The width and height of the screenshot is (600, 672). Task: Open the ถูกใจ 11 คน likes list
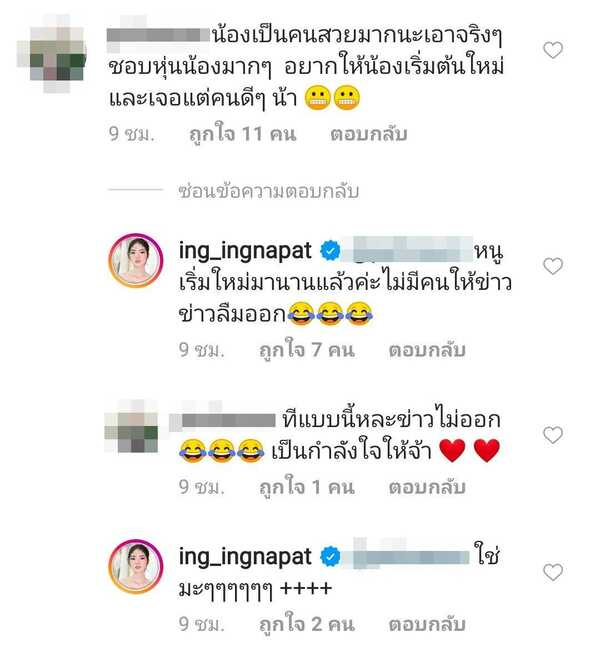click(x=243, y=134)
